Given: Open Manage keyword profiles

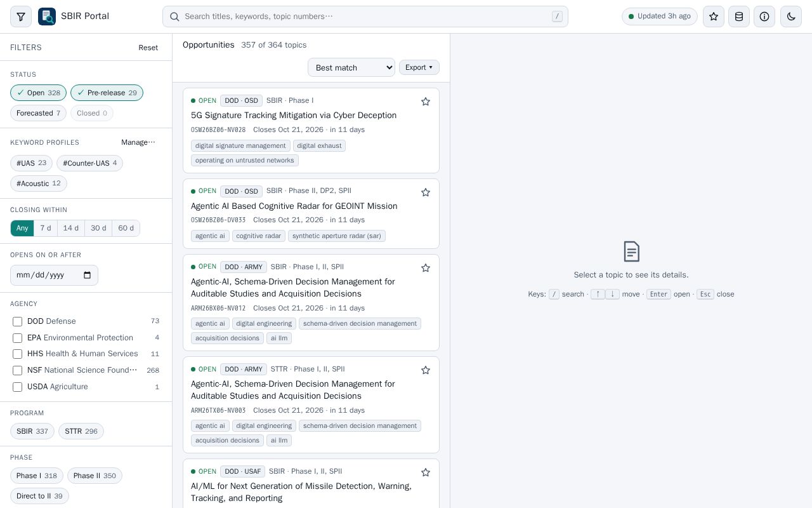Looking at the screenshot, I should coord(138,142).
